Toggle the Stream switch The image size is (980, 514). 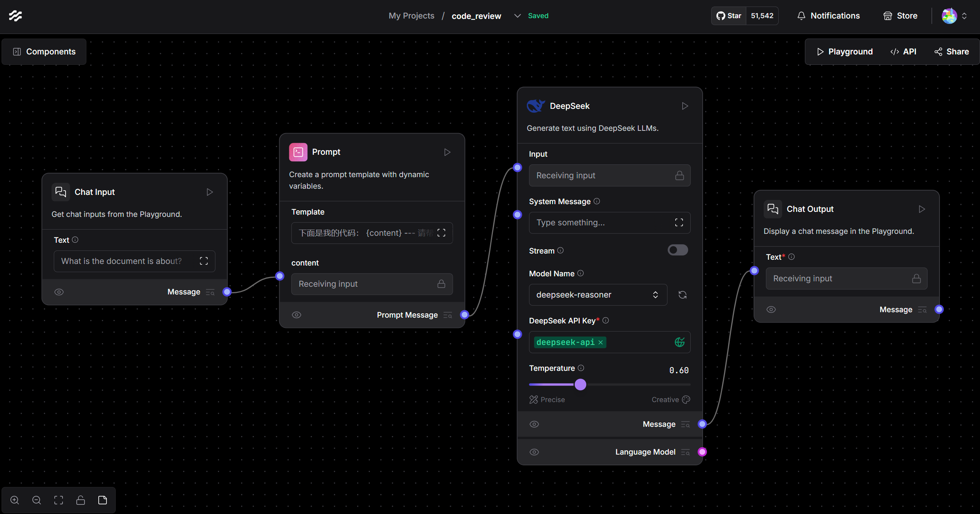click(678, 250)
